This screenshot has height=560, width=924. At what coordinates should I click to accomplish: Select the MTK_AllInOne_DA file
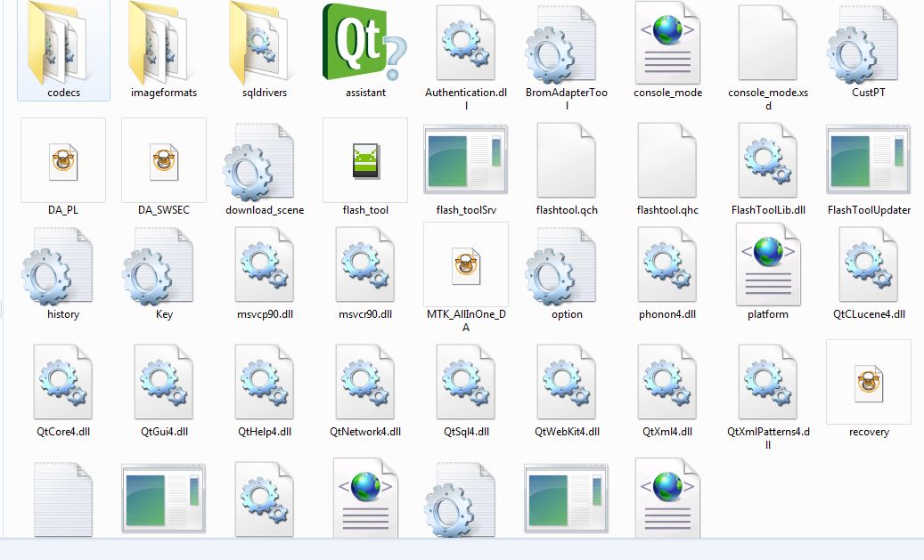pos(466,278)
